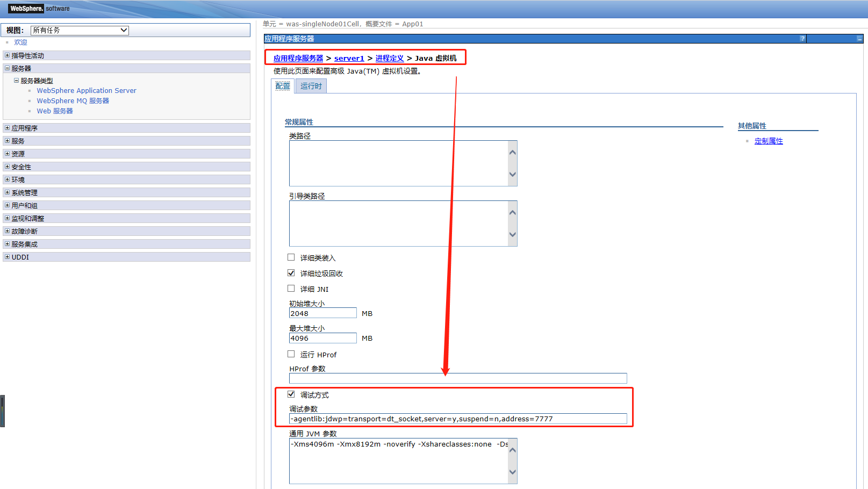Click the 类路径 scrollbar up arrow
The height and width of the screenshot is (489, 868).
[x=513, y=153]
